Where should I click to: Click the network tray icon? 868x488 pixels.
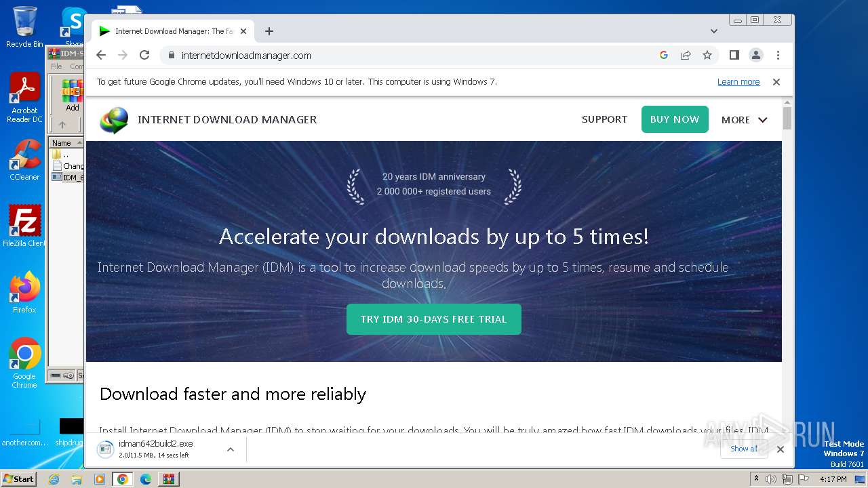[x=787, y=479]
